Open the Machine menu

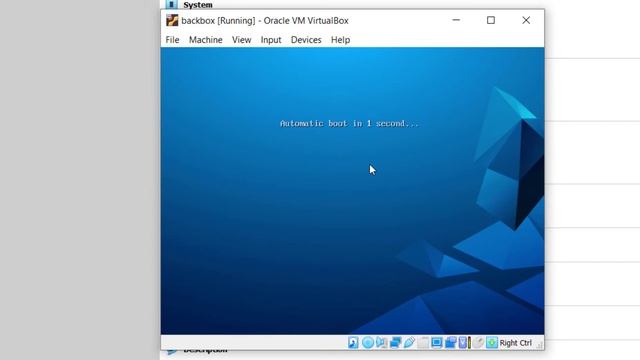point(206,40)
